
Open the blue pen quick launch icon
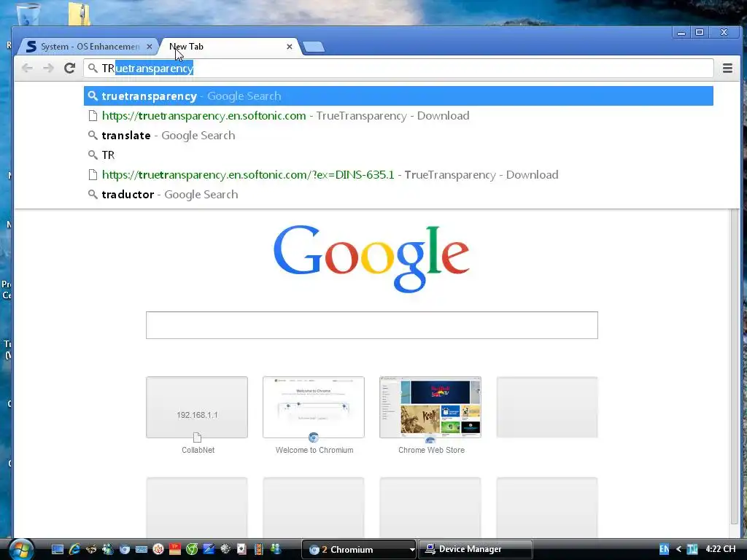(209, 550)
